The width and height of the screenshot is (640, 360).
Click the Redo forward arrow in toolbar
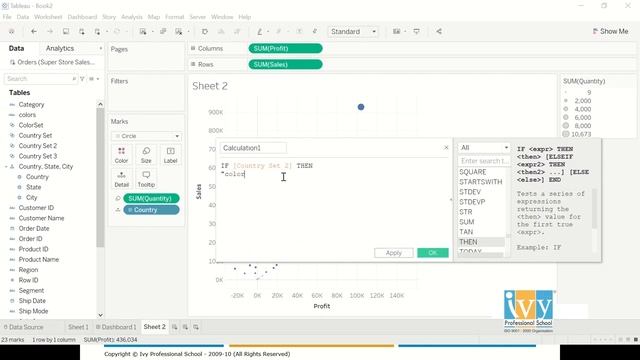coord(49,31)
